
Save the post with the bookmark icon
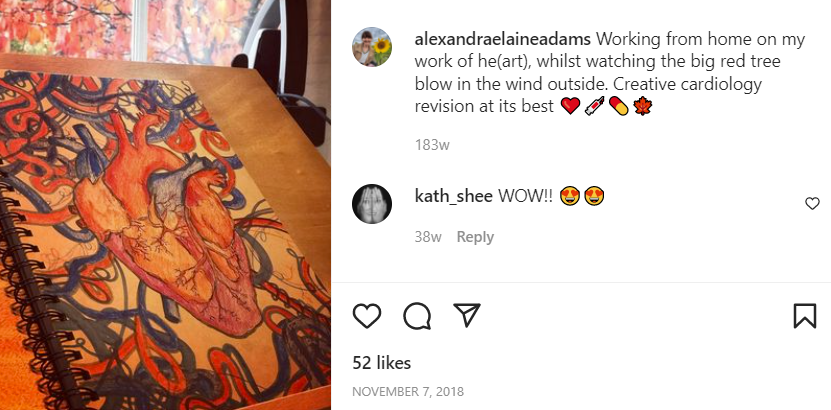point(805,316)
